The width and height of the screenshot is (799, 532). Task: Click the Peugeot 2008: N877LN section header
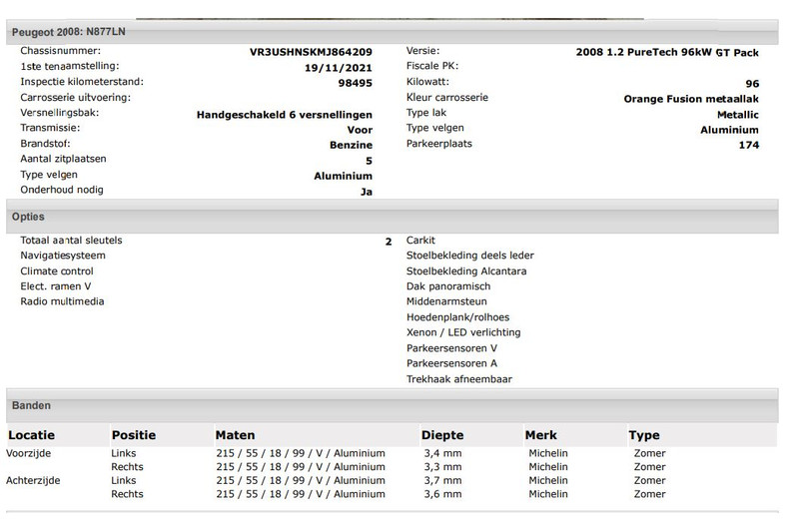68,32
